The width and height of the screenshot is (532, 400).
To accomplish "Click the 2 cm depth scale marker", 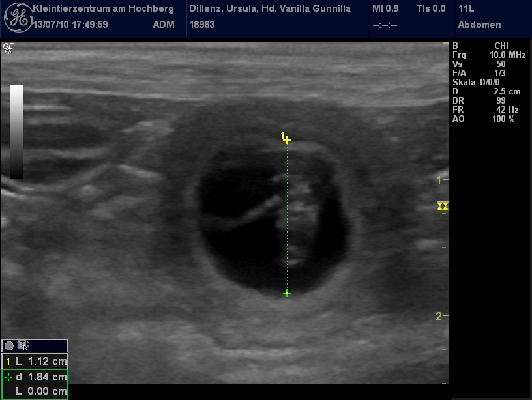I will coord(441,316).
